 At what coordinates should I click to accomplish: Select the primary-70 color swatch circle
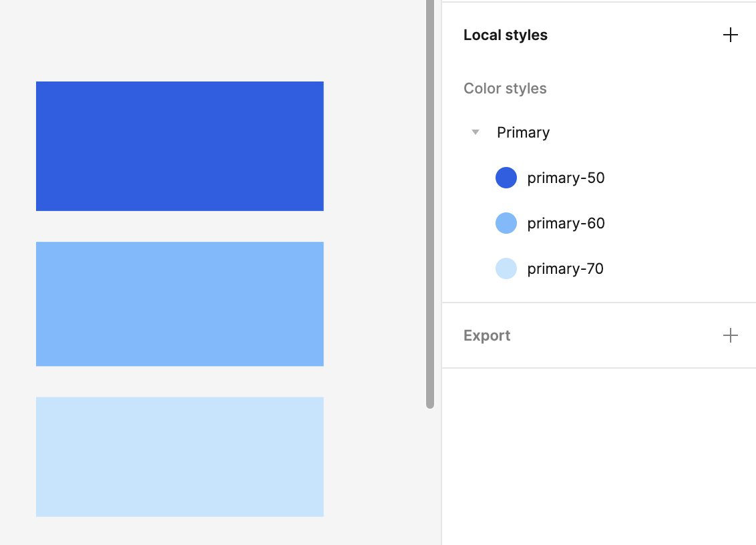(x=506, y=268)
